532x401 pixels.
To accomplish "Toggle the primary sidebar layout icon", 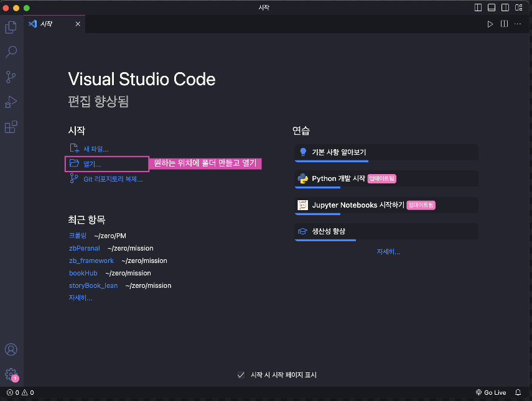I will [x=478, y=7].
